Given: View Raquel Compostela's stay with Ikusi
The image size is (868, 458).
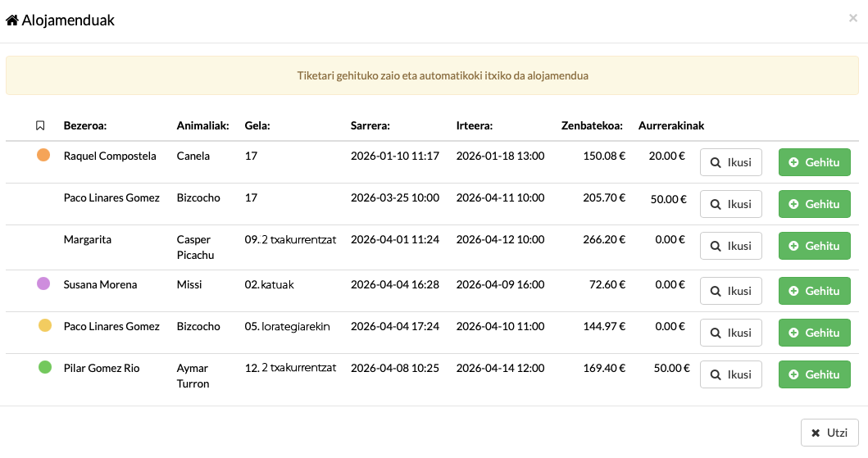Looking at the screenshot, I should pos(730,162).
